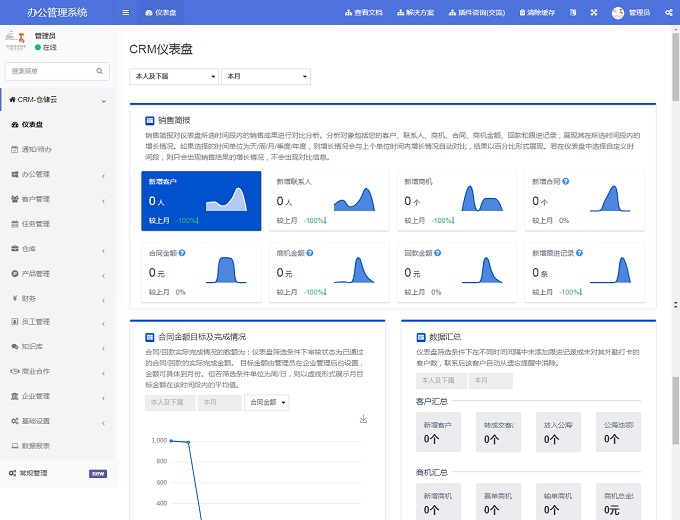Click help icon beside 新增合同

[x=566, y=182]
